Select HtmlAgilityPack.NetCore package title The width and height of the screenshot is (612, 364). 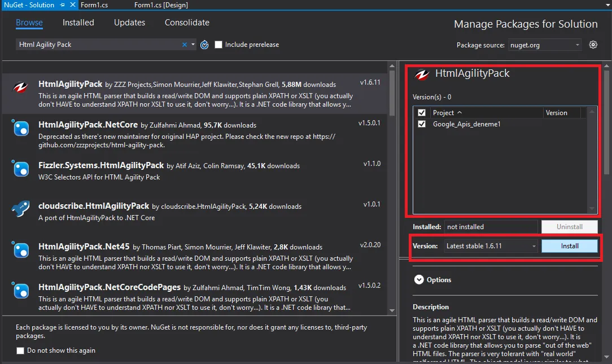point(88,125)
